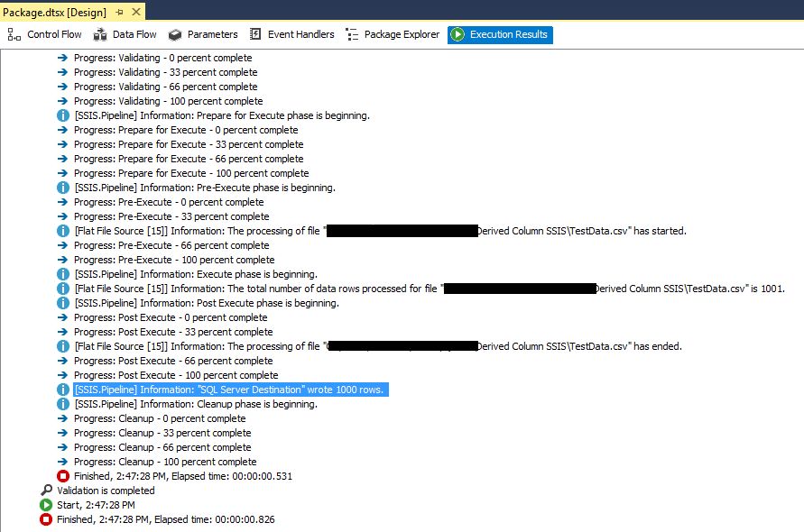Screen dimensions: 804x532
Task: Select 'Progress: Validating - 66 percent complete' row
Action: pyautogui.click(x=166, y=87)
